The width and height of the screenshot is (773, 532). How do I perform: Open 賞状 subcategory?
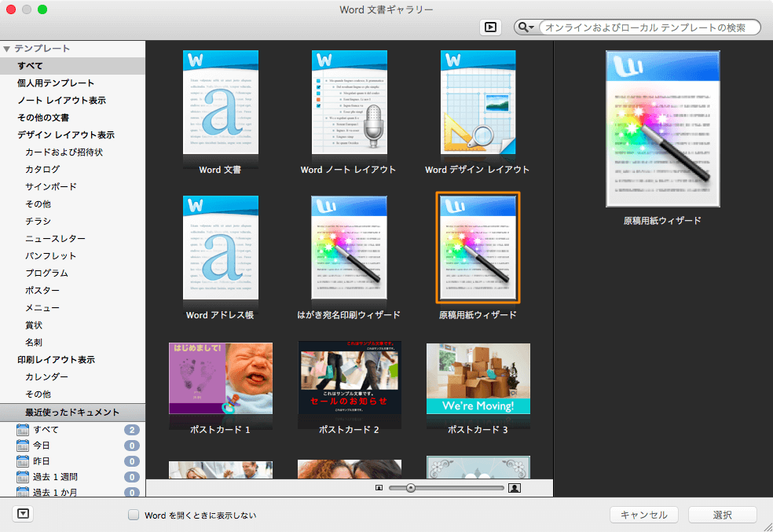(x=72, y=325)
